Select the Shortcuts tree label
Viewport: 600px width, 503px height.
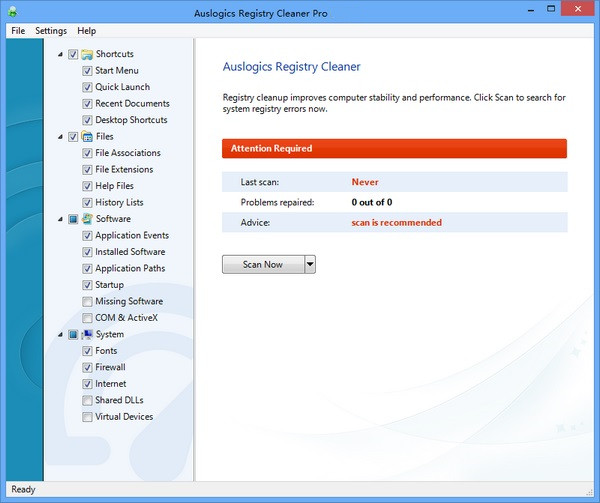click(x=115, y=54)
